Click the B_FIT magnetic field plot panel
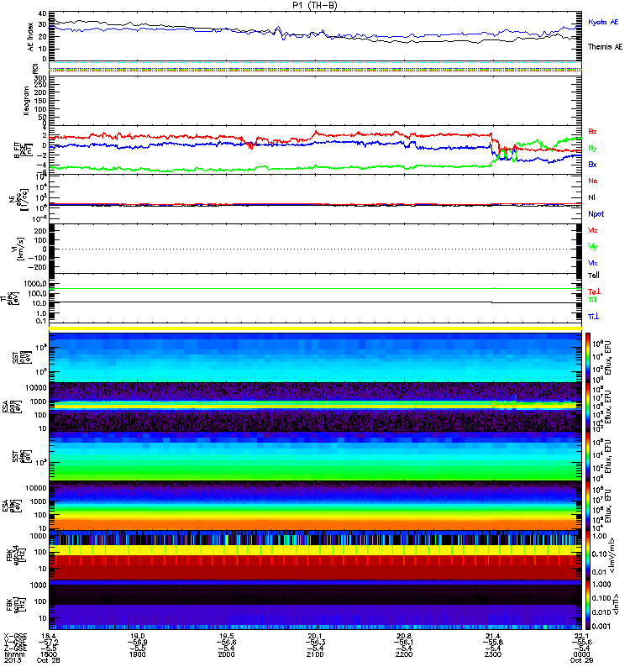630x672 pixels. tap(315, 150)
